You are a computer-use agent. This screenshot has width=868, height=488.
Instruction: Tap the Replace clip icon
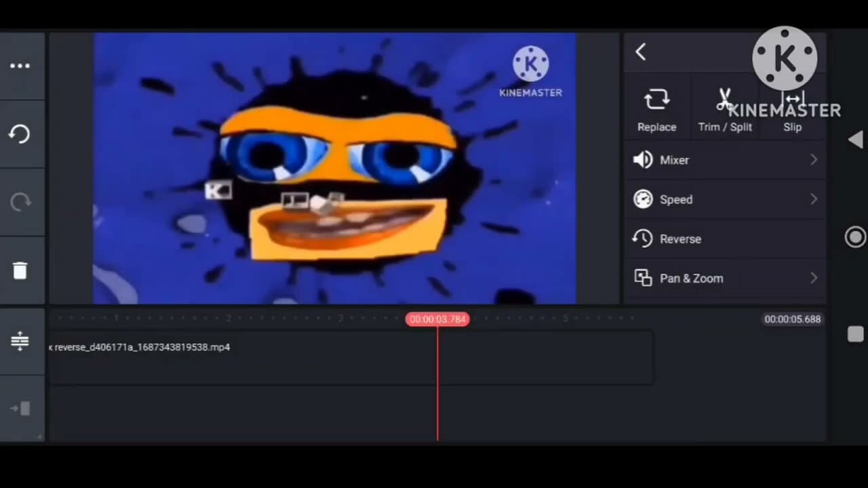click(656, 100)
